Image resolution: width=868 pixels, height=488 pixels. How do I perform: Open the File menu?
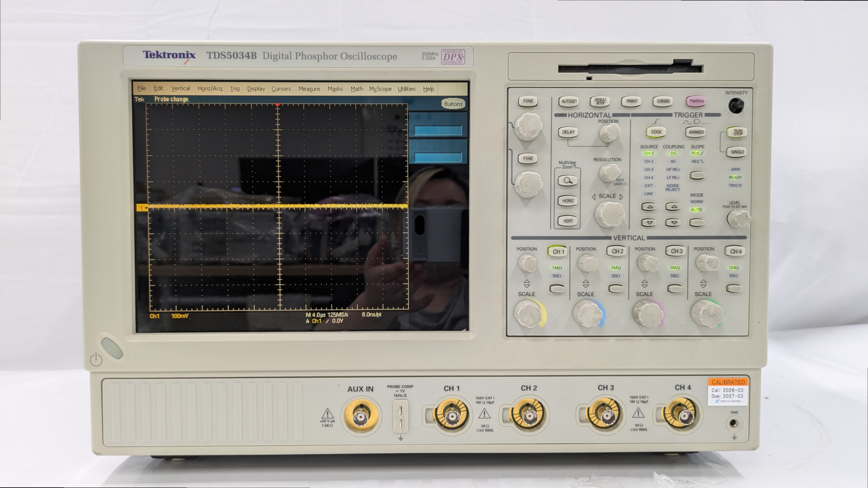[141, 88]
